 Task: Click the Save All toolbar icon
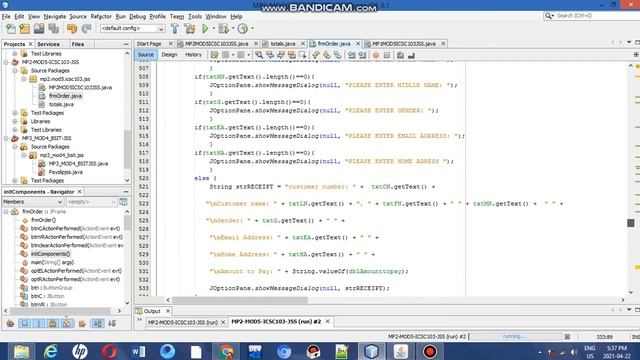[54, 29]
